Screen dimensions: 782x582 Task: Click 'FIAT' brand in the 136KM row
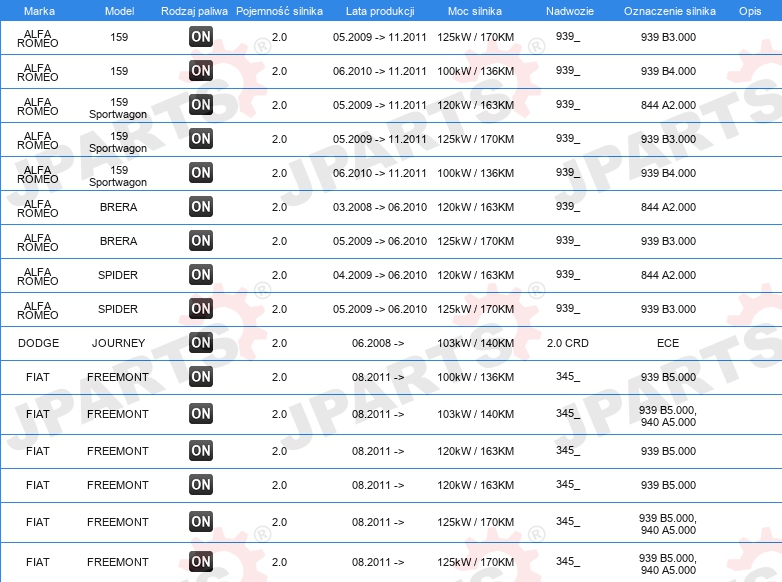pos(38,377)
